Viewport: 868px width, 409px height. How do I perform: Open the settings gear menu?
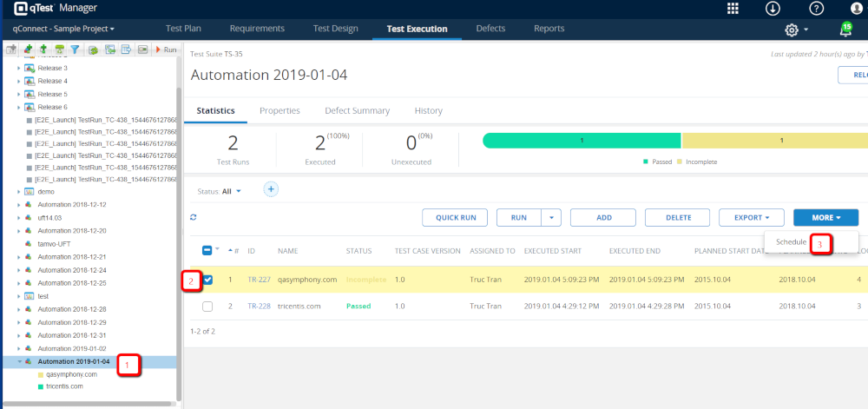pos(792,30)
